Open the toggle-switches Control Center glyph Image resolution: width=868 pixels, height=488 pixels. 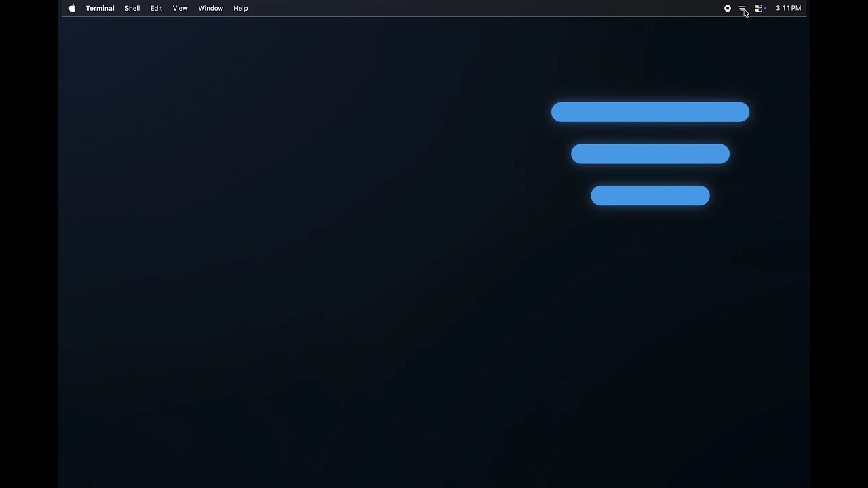pos(759,8)
